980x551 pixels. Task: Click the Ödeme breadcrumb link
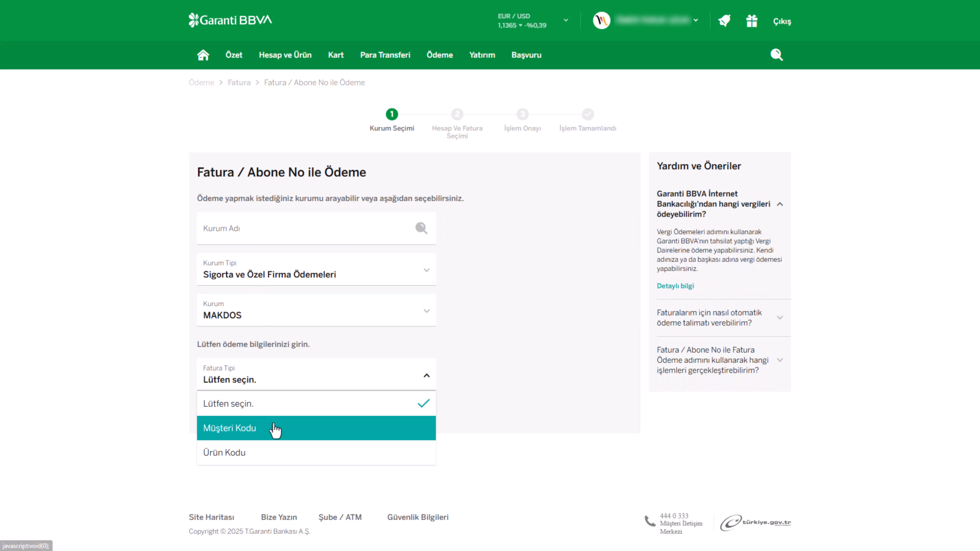202,83
